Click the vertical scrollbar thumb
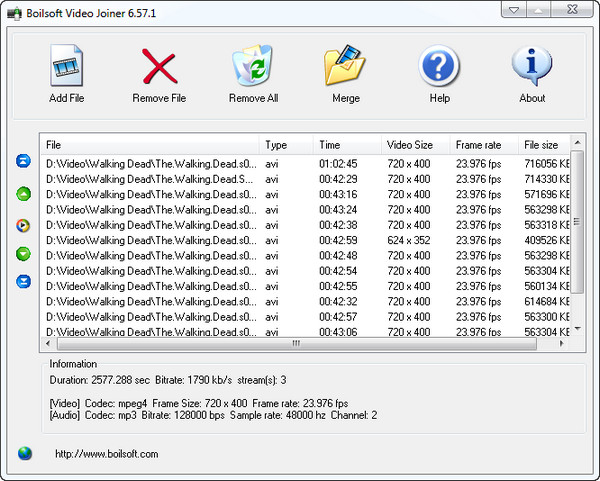The height and width of the screenshot is (481, 600). coord(577,222)
